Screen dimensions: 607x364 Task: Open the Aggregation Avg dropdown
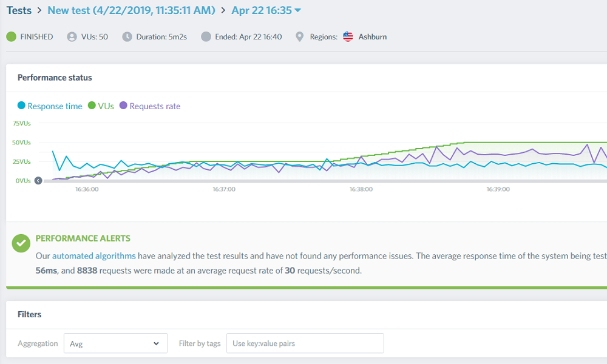[x=116, y=343]
